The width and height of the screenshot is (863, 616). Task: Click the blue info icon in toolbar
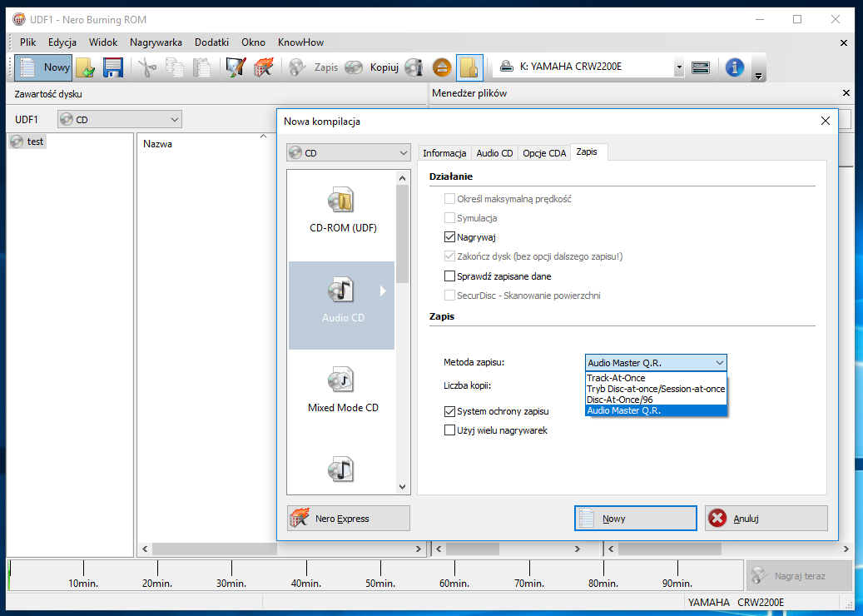pyautogui.click(x=735, y=67)
